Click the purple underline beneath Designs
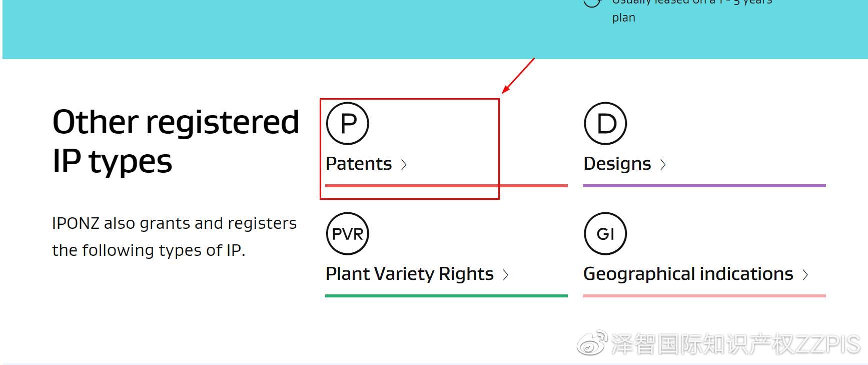Screen dimensions: 868x365 tap(704, 186)
